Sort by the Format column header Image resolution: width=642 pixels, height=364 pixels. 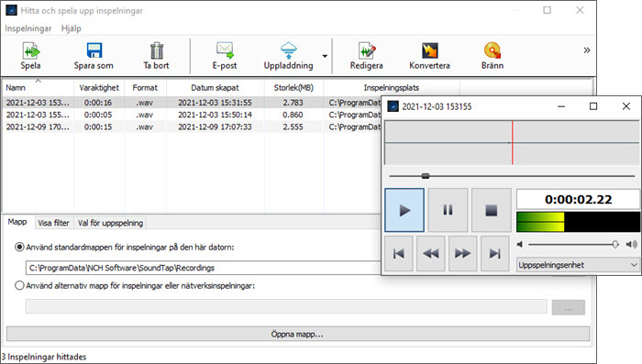pos(145,88)
